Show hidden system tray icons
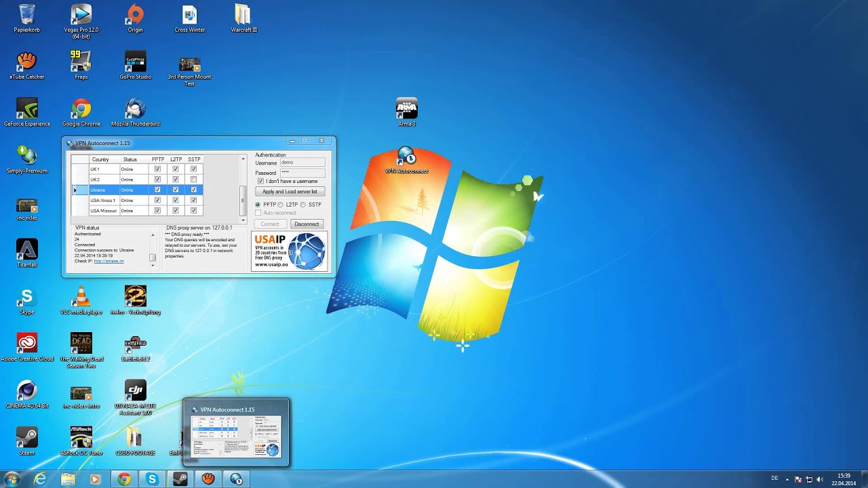Image resolution: width=868 pixels, height=488 pixels. tap(787, 479)
